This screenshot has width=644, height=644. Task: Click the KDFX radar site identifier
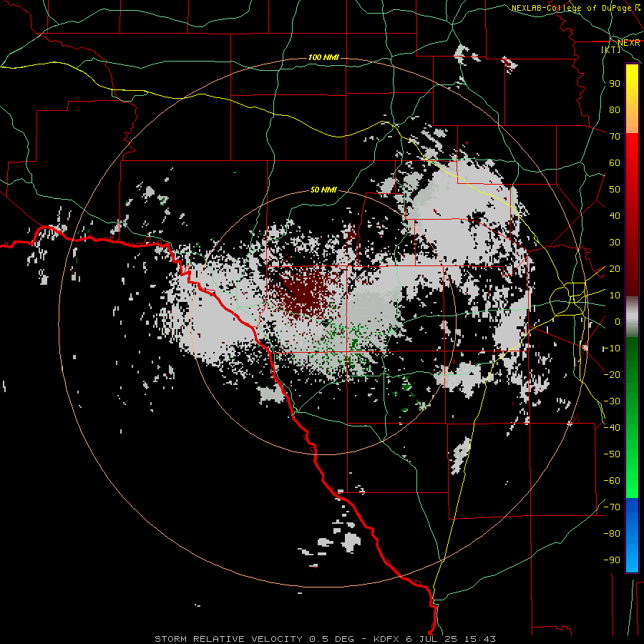[387, 639]
